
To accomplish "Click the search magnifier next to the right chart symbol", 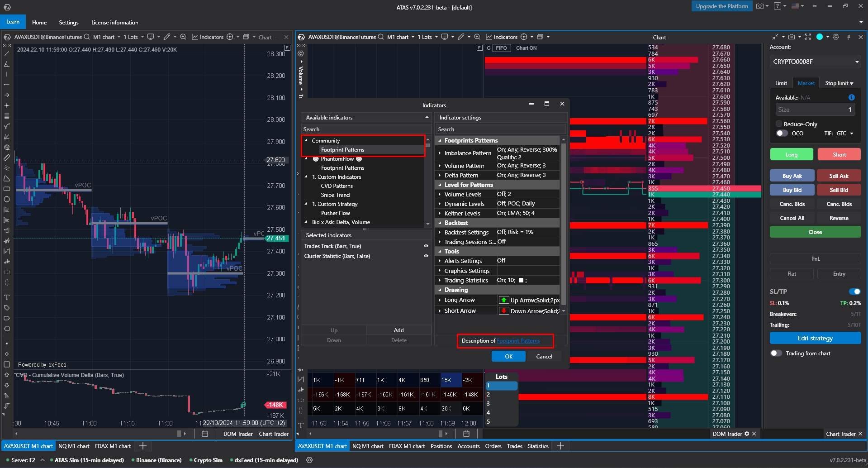I will tap(381, 37).
